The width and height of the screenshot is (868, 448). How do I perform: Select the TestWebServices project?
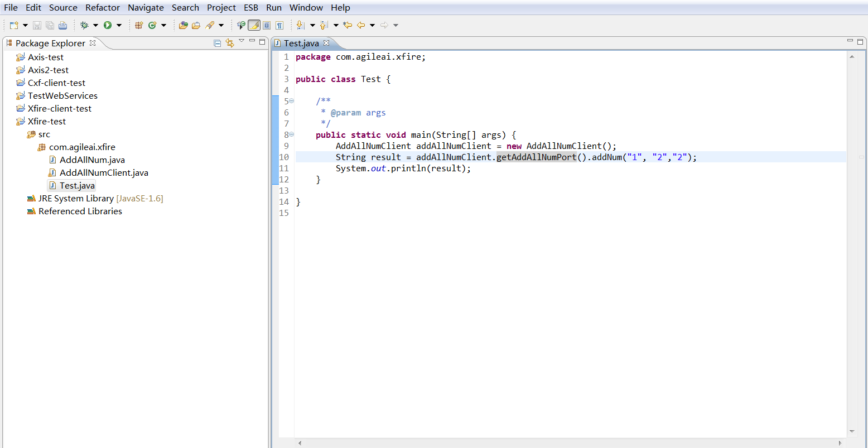tap(62, 95)
